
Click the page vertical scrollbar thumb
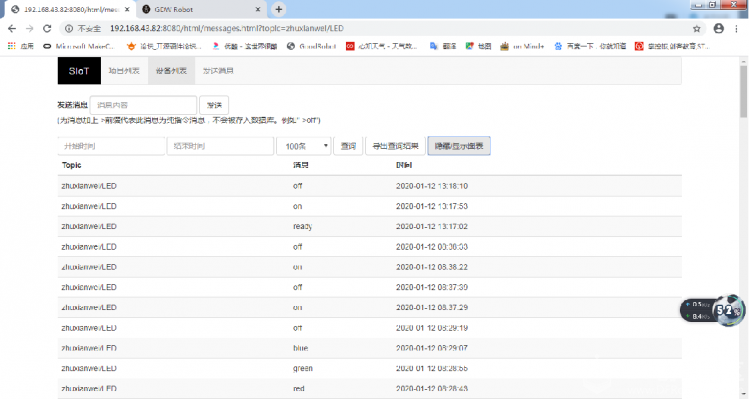tap(743, 91)
